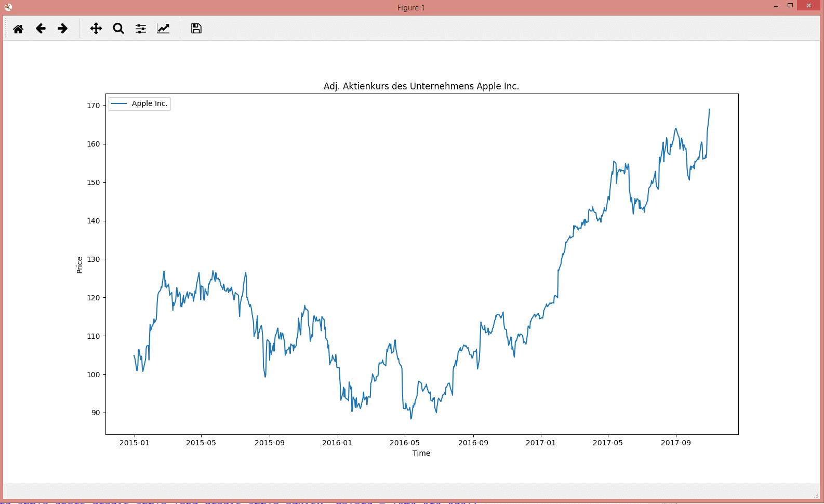Image resolution: width=824 pixels, height=504 pixels.
Task: Save the figure with the floppy disk icon
Action: point(196,29)
